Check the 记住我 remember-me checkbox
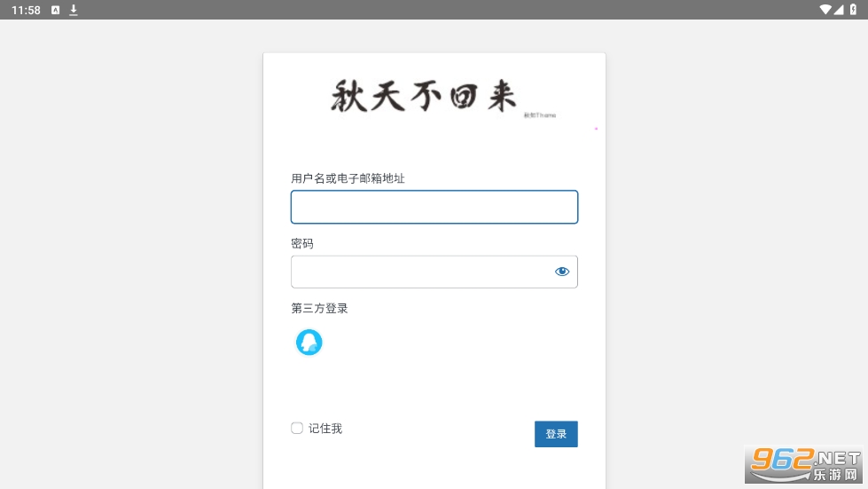This screenshot has height=489, width=868. pos(297,428)
